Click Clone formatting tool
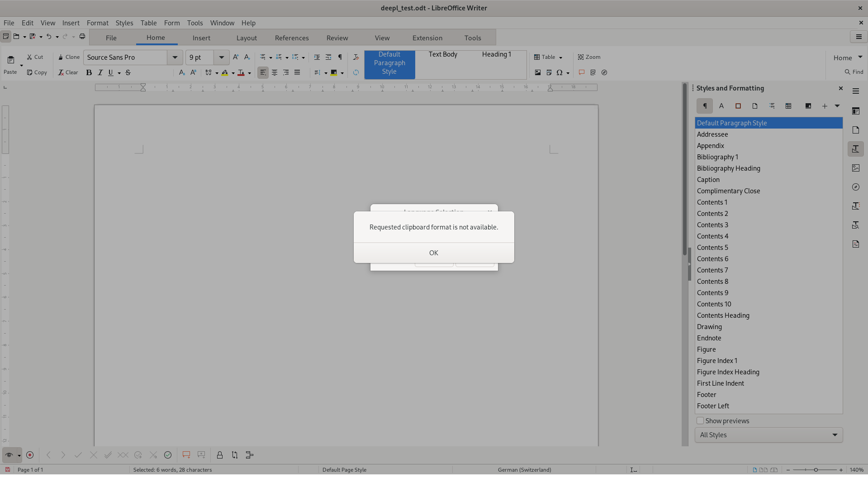868x478 pixels. (69, 57)
